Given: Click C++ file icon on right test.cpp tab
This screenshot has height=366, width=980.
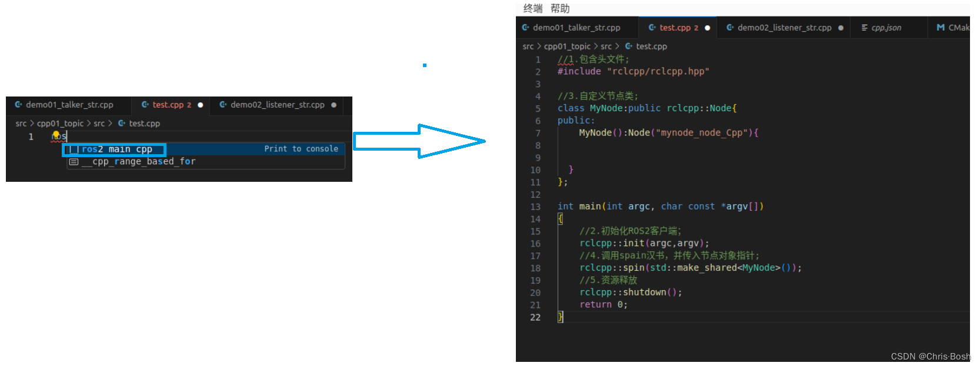Looking at the screenshot, I should [652, 28].
